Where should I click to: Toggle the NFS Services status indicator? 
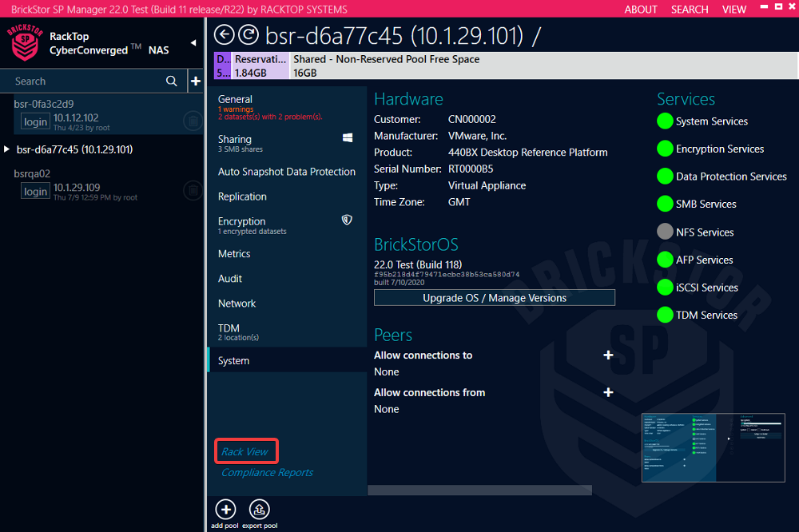coord(664,232)
